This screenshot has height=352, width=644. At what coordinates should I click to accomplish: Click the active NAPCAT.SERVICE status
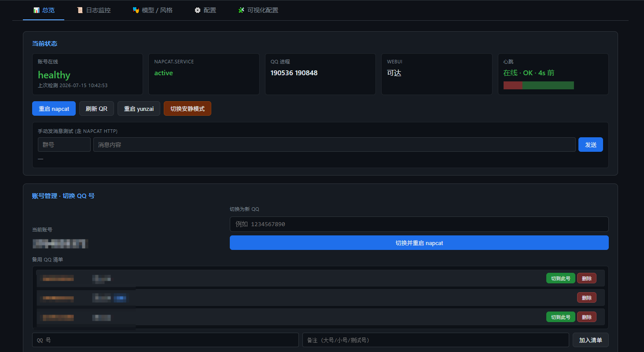[163, 73]
